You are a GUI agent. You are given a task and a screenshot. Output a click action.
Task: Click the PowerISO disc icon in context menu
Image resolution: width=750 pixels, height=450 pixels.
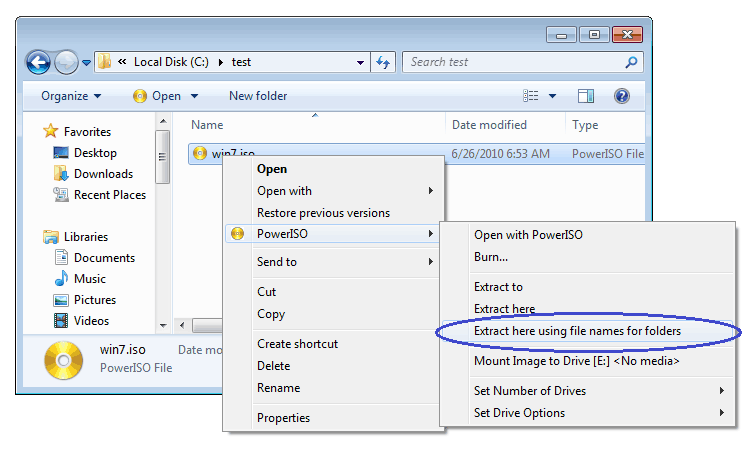pos(238,233)
